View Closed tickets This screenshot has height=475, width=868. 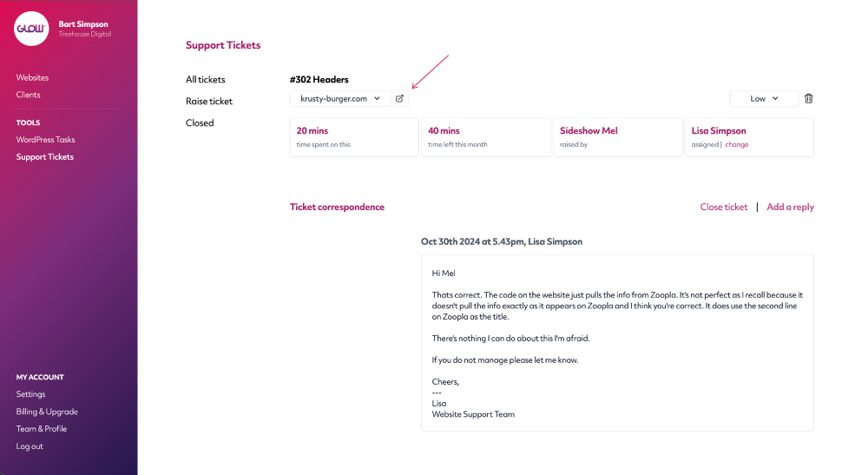[200, 123]
